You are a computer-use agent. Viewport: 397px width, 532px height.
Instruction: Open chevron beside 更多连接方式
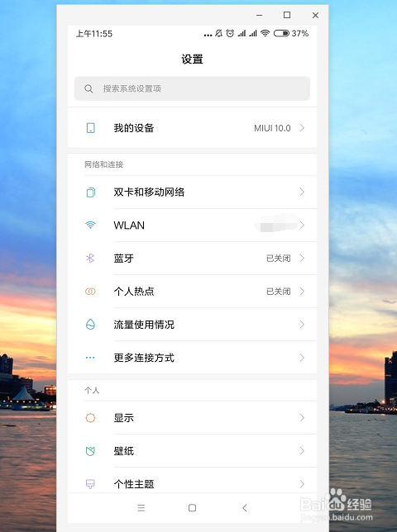coord(302,358)
